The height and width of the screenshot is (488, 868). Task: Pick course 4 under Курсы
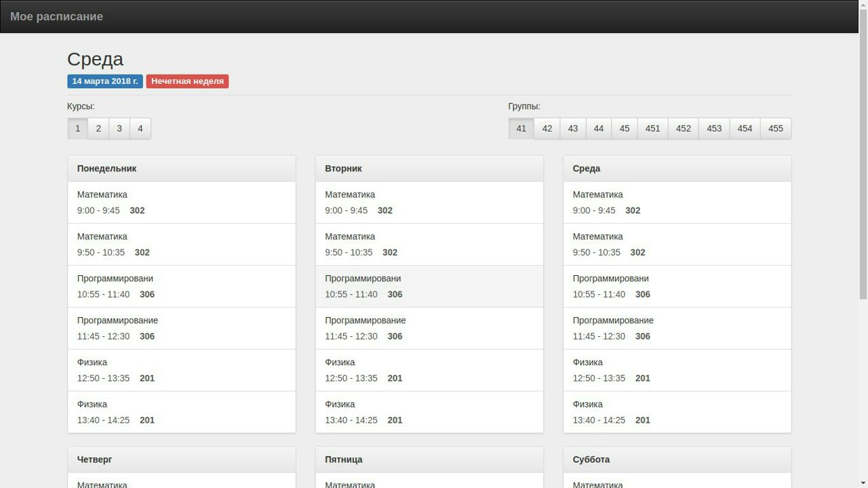(140, 128)
